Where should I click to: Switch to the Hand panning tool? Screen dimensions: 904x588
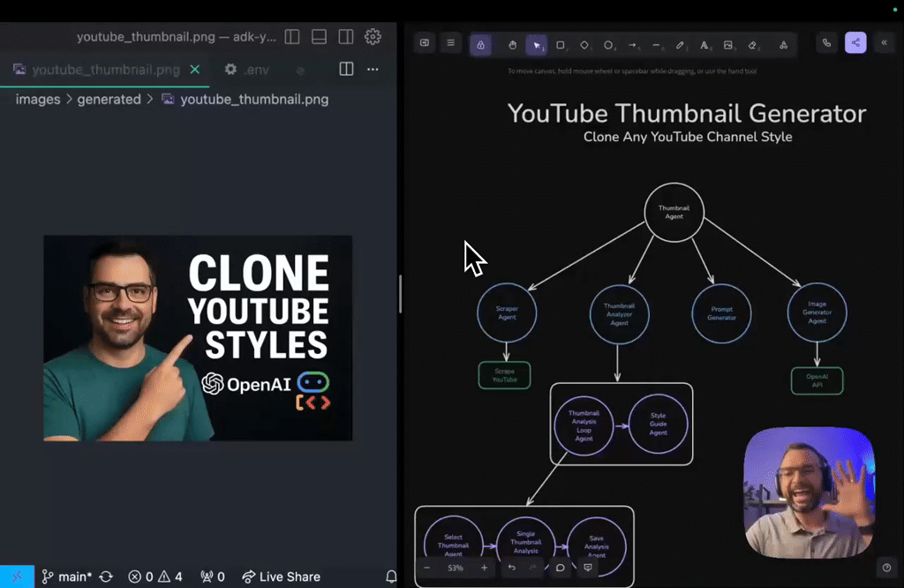(x=513, y=44)
